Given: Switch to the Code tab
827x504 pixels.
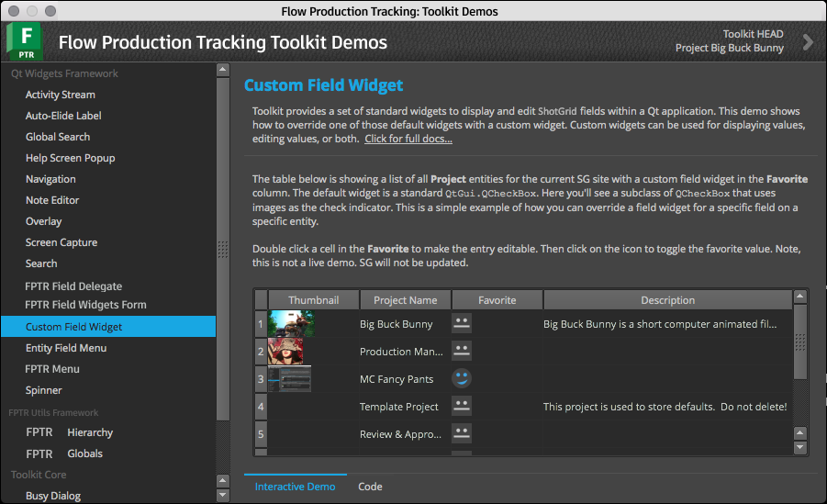Looking at the screenshot, I should tap(370, 487).
